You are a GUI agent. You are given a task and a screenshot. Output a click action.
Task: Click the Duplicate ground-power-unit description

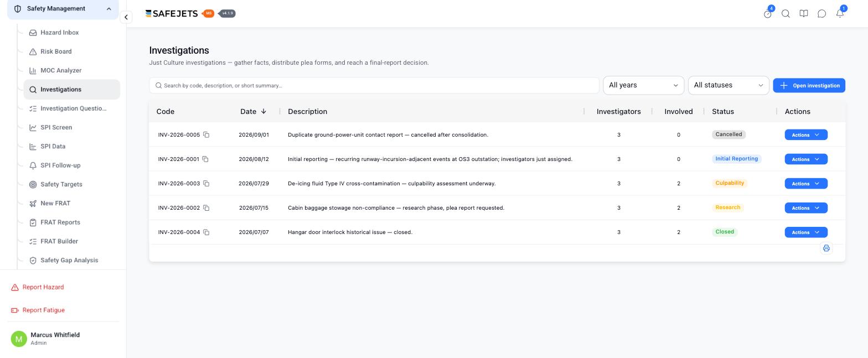(388, 135)
